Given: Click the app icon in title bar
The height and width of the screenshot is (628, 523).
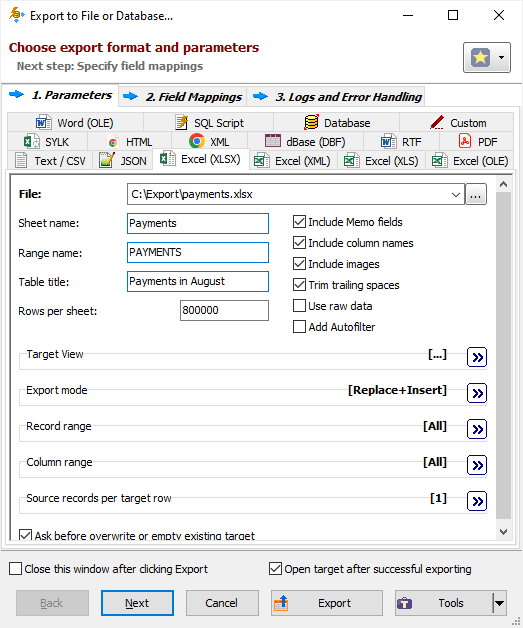Looking at the screenshot, I should 16,15.
